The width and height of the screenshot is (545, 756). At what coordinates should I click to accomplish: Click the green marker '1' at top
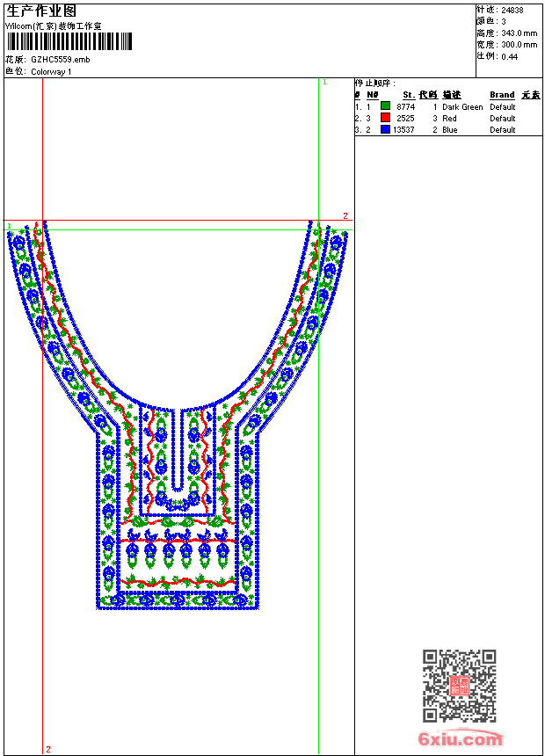pos(324,82)
